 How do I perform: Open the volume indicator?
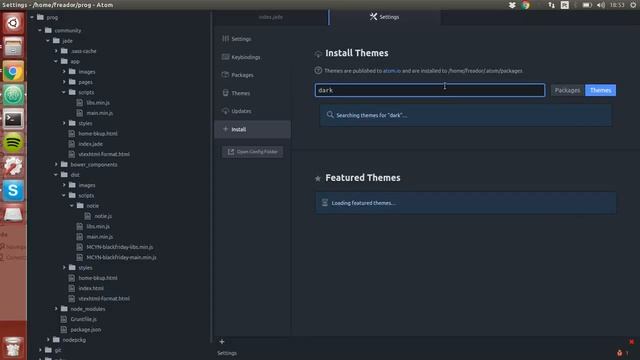(x=601, y=5)
